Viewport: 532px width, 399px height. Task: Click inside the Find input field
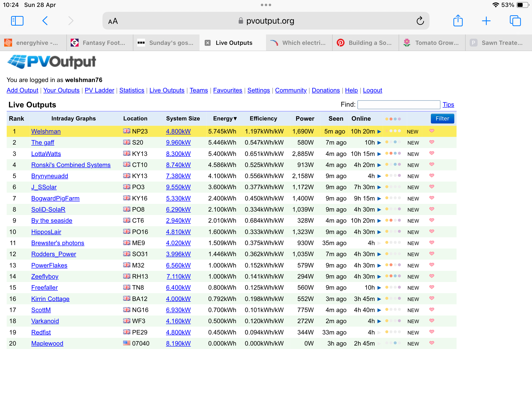(x=399, y=104)
